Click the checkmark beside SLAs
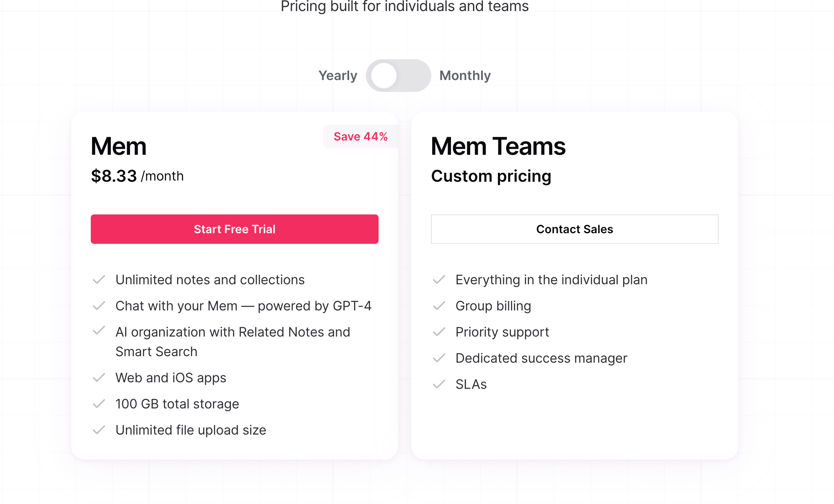 (x=439, y=384)
